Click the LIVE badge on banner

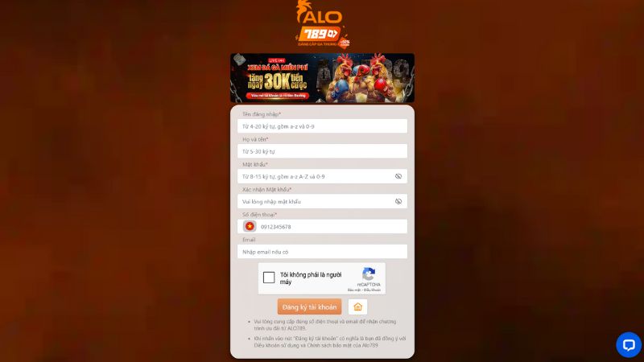point(276,60)
